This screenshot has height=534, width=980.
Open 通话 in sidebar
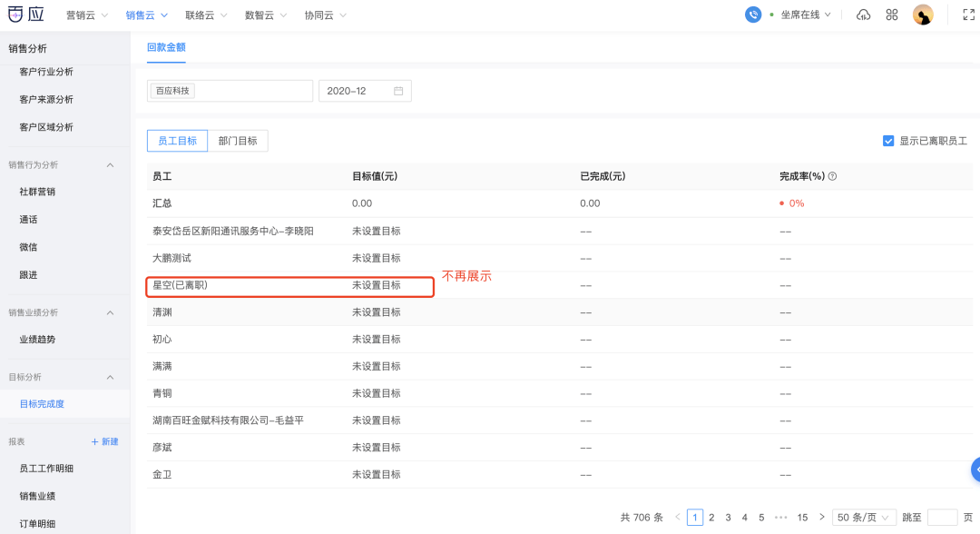[28, 220]
